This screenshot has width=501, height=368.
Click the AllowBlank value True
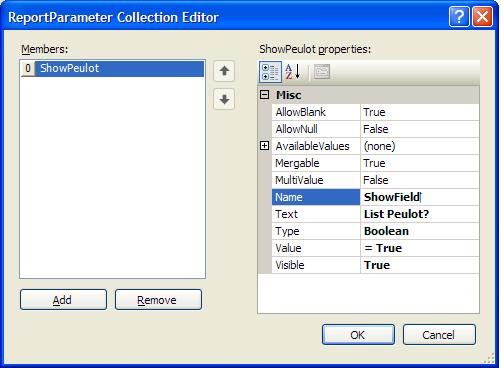tap(420, 112)
